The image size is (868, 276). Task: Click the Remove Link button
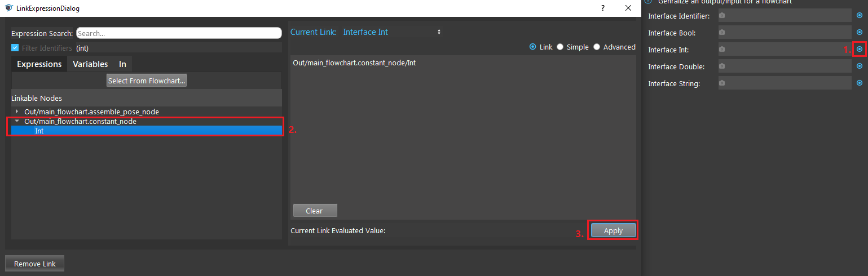click(34, 264)
